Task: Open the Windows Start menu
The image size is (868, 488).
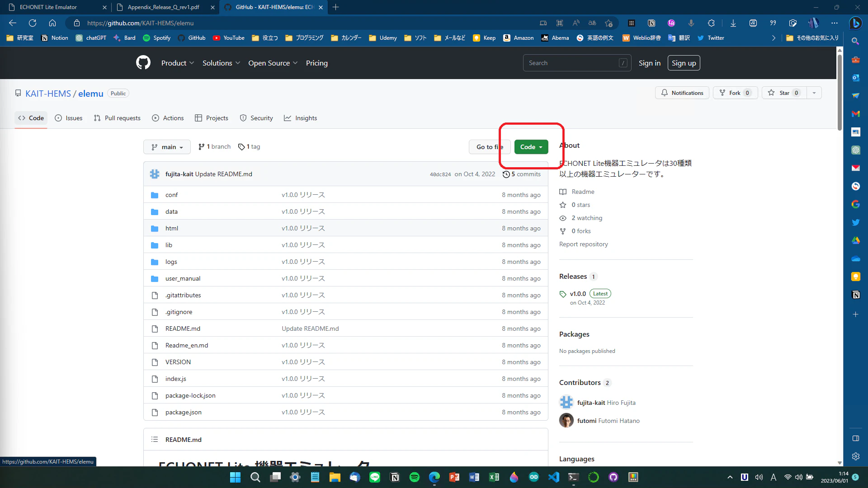Action: click(x=236, y=477)
